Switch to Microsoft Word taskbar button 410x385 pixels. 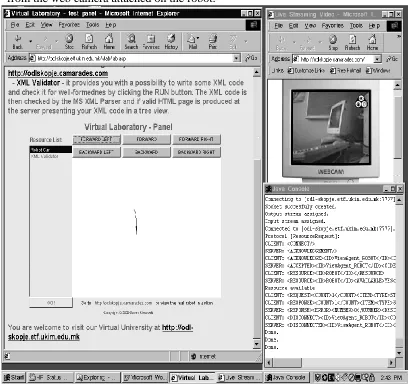(145, 378)
